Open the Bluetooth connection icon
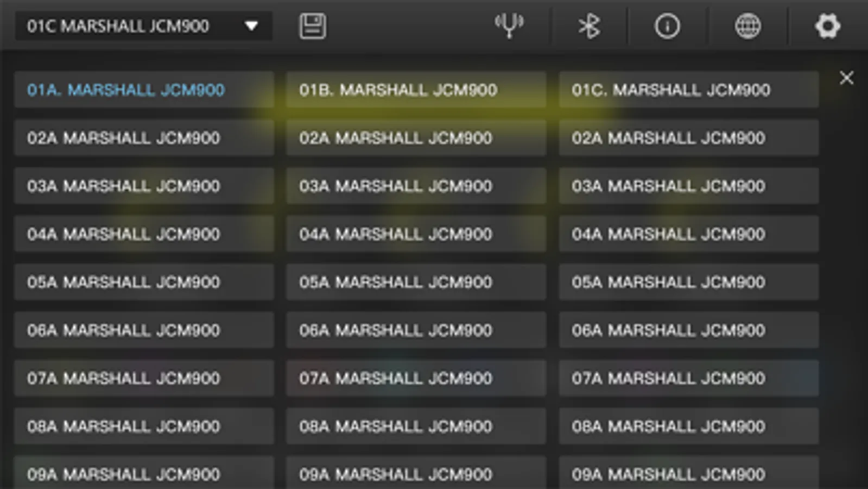868x489 pixels. 589,26
